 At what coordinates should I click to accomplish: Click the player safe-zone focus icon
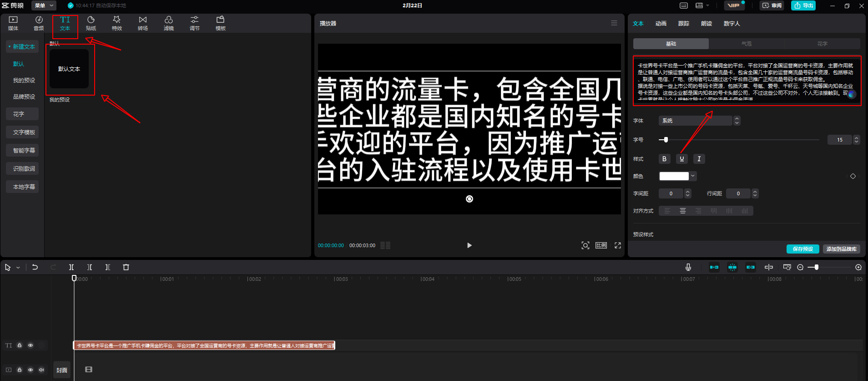(585, 245)
